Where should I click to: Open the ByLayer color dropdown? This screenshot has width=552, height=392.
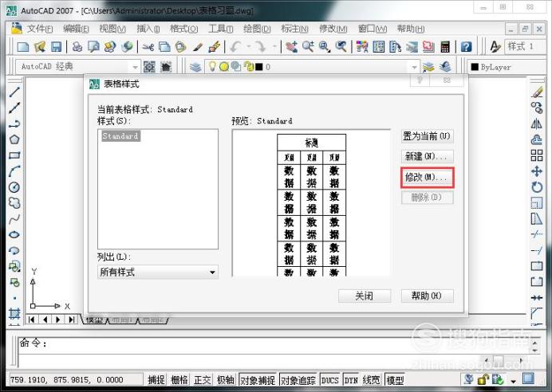507,67
